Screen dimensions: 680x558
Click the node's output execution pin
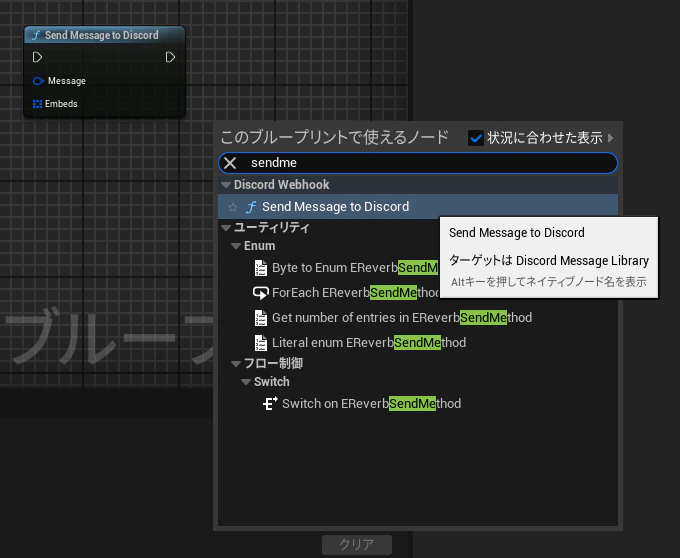point(170,57)
